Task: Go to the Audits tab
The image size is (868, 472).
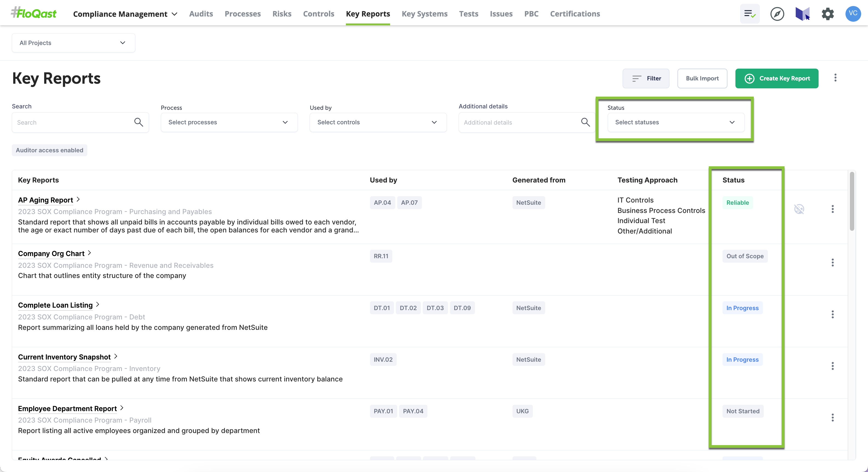Action: [201, 14]
